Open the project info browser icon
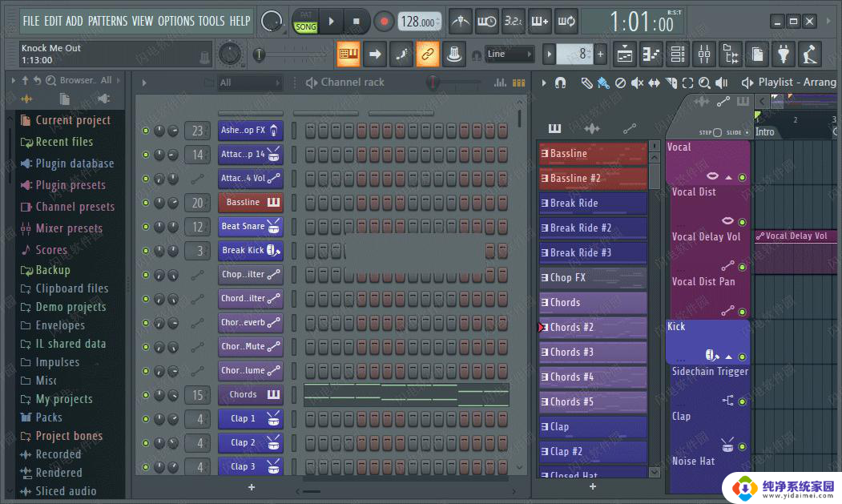 pos(757,54)
